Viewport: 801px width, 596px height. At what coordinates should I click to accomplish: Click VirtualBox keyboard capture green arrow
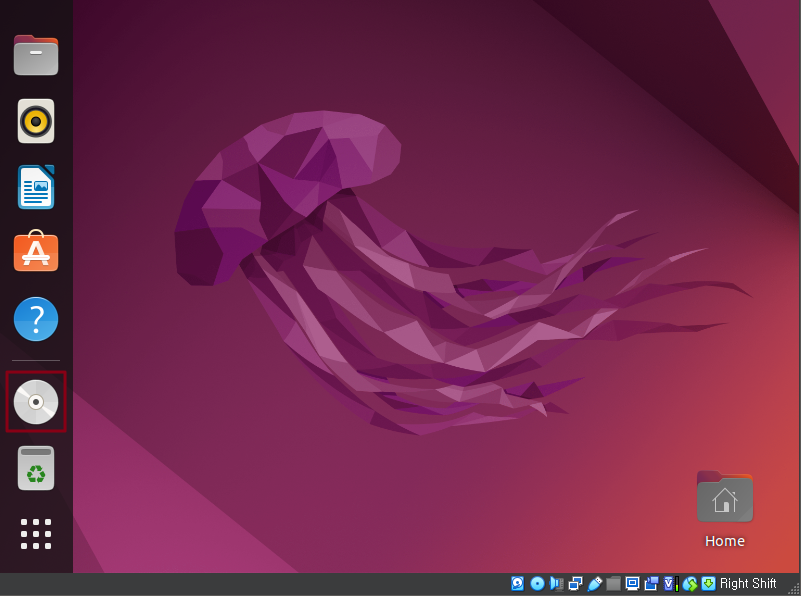[709, 583]
